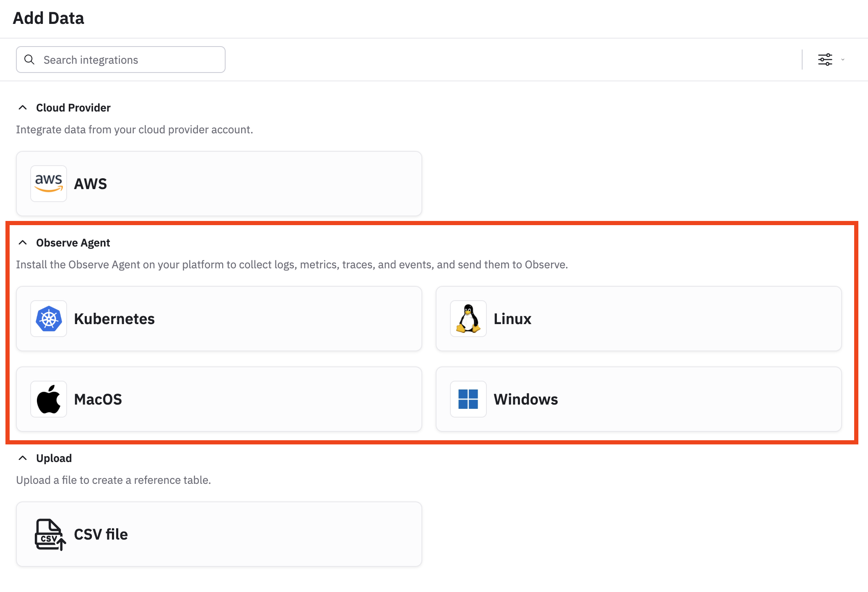
Task: Collapse the Observe Agent section
Action: [x=23, y=243]
